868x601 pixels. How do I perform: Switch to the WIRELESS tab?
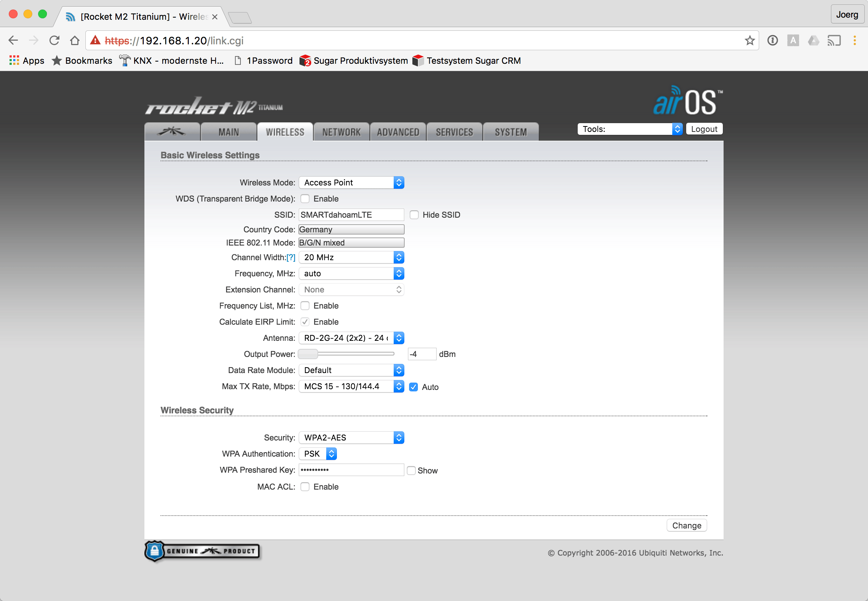(285, 132)
